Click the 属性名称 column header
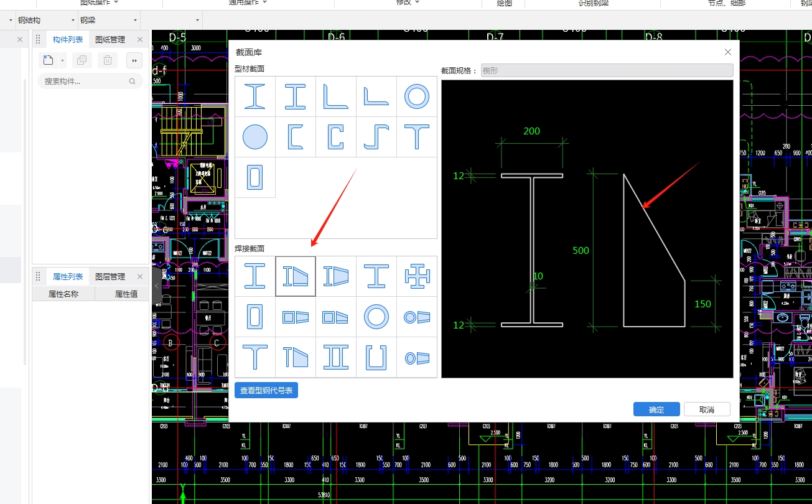812x504 pixels. coord(63,294)
